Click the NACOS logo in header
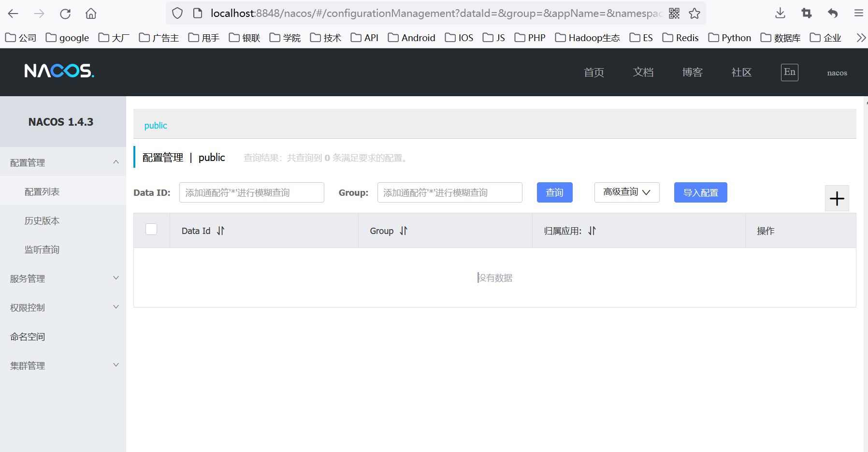868x452 pixels. pos(59,72)
